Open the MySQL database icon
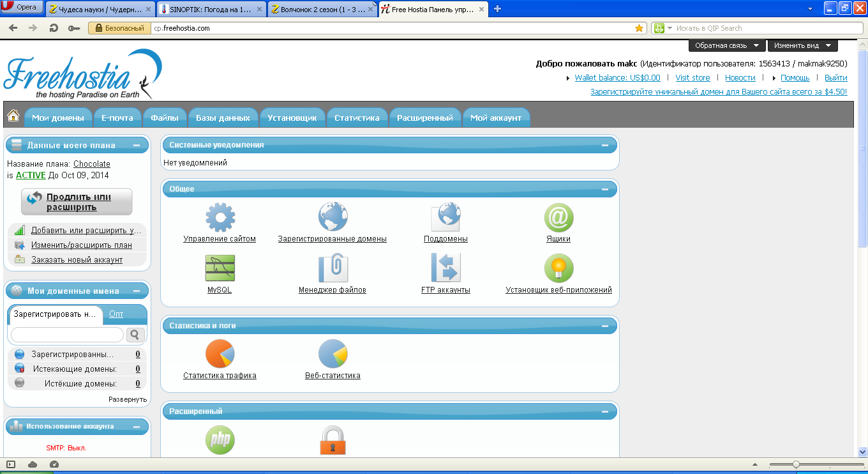This screenshot has width=868, height=474. pos(220,268)
